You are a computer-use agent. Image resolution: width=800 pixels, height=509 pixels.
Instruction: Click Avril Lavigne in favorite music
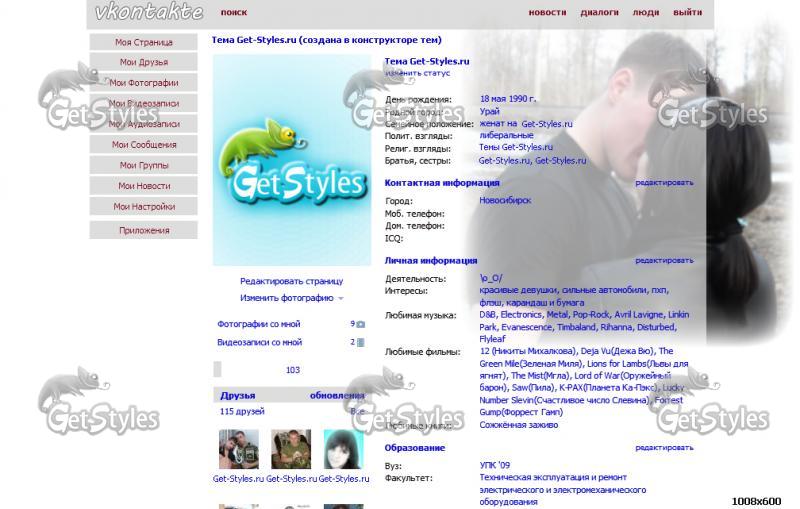[x=638, y=315]
